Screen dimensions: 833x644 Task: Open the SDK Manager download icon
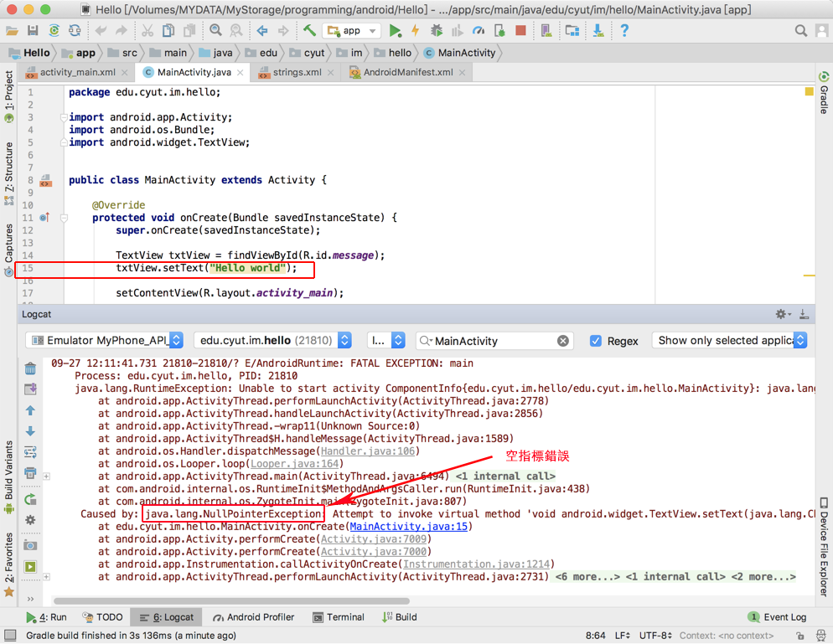pos(598,31)
